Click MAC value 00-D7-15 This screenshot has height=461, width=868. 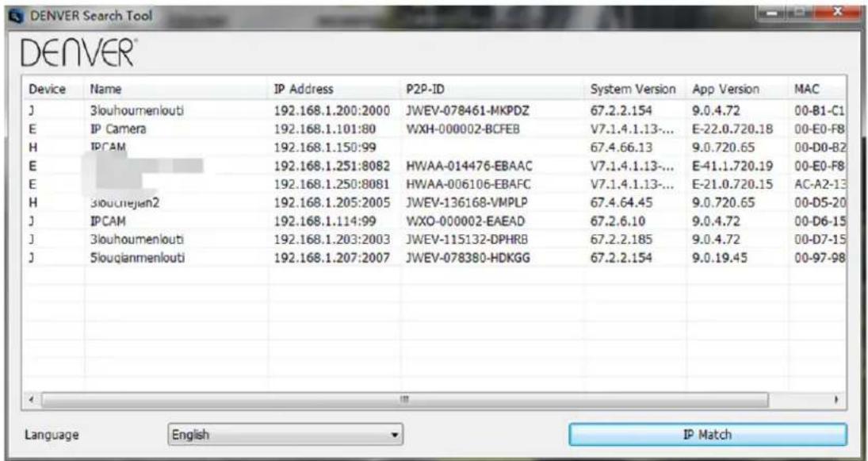[820, 240]
